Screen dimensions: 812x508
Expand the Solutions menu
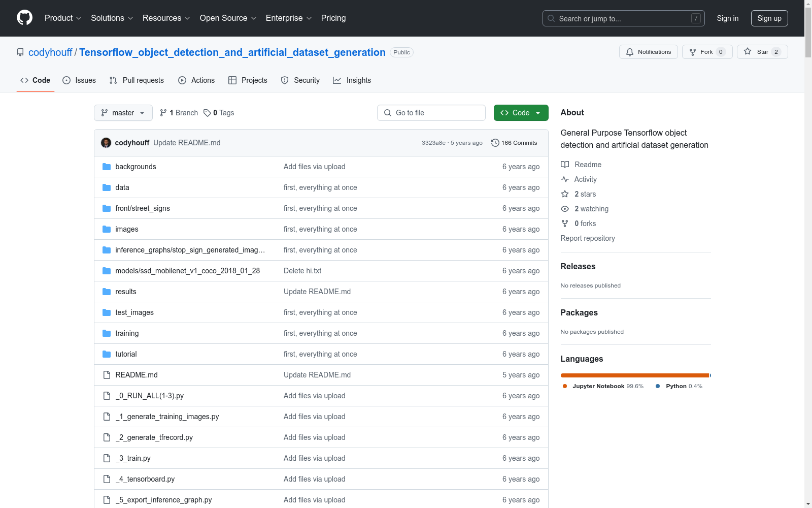click(x=112, y=18)
